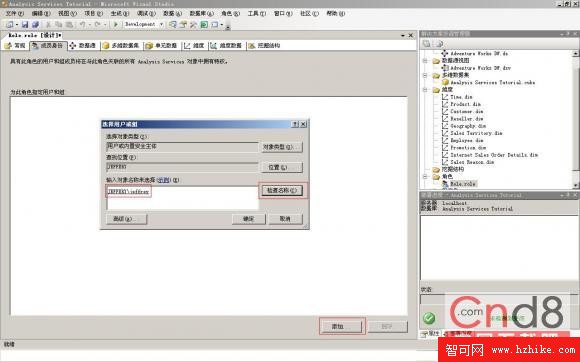Select Employee.dim in Solution Explorer
580x362 pixels.
coord(466,140)
